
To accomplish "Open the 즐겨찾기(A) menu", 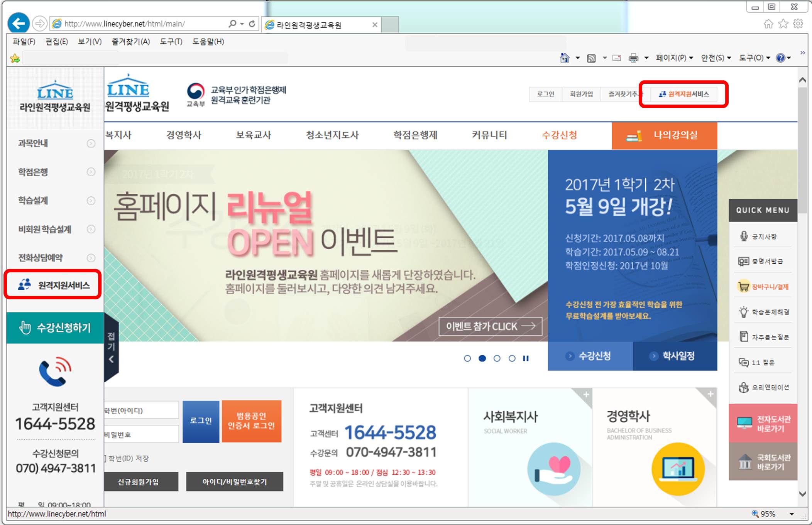I will point(130,42).
